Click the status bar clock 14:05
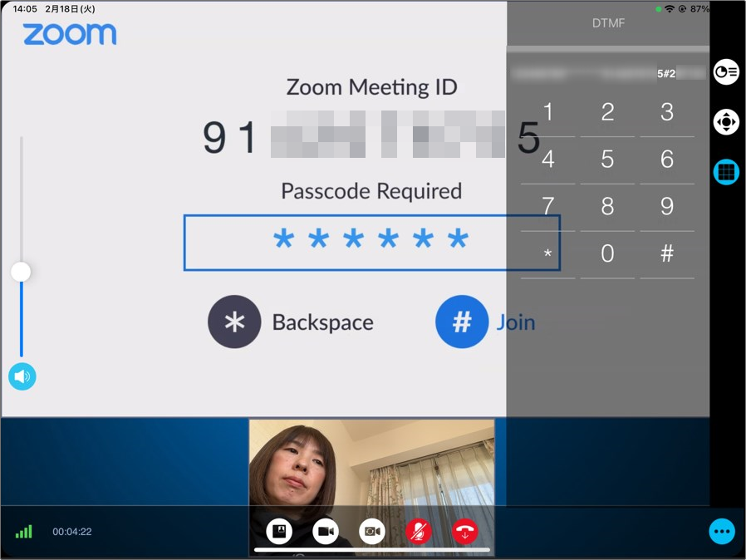This screenshot has width=746, height=560. (25, 8)
